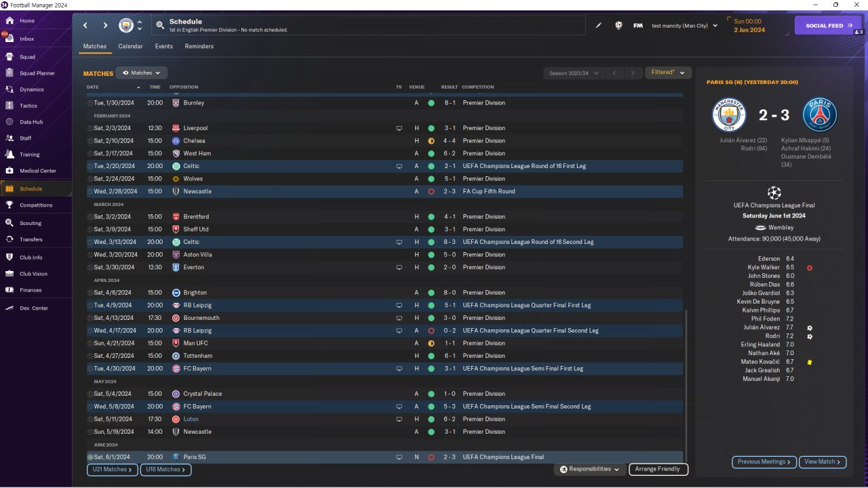Go to previous season arrow
Viewport: 868px width, 488px height.
[x=614, y=73]
